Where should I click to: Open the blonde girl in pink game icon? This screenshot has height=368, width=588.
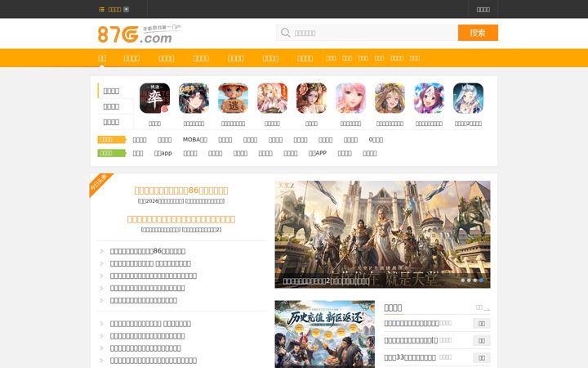coord(272,98)
